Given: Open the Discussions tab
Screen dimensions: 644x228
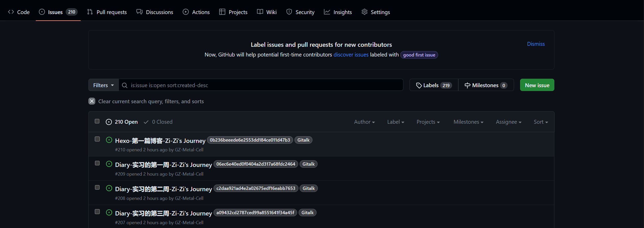Looking at the screenshot, I should (155, 12).
